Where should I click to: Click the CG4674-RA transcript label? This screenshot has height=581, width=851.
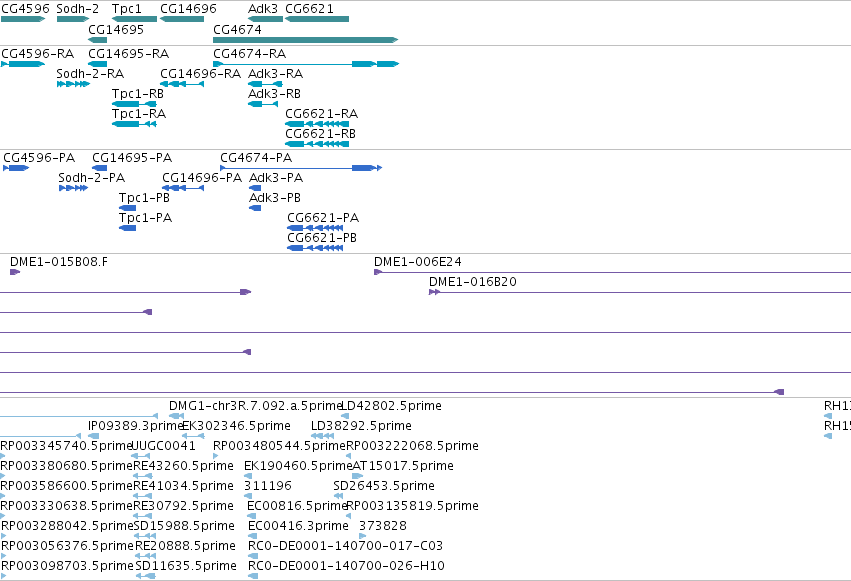[250, 54]
